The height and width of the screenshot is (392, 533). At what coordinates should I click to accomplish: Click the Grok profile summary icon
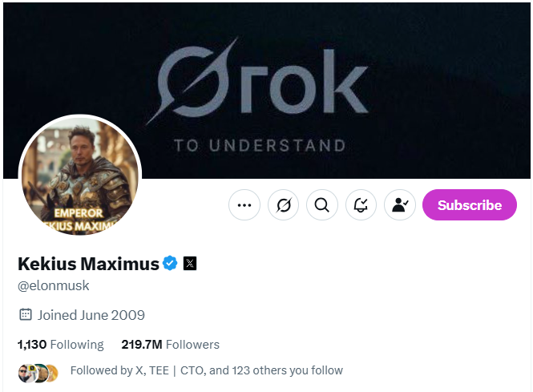click(x=283, y=205)
